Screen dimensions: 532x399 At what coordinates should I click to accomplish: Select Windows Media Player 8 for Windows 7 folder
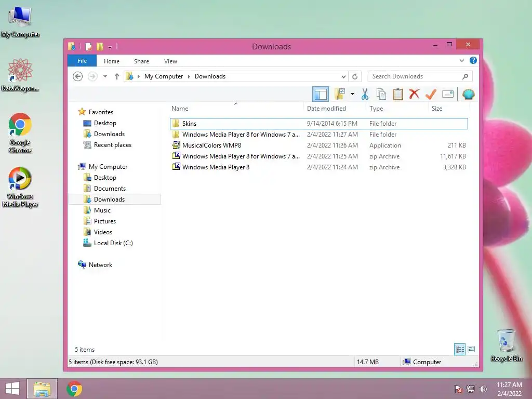(318, 135)
